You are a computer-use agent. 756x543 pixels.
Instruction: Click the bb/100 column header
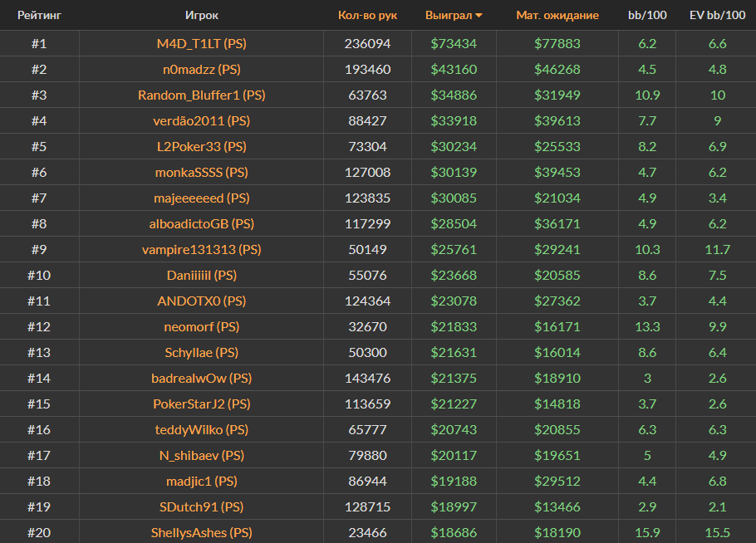tap(646, 15)
